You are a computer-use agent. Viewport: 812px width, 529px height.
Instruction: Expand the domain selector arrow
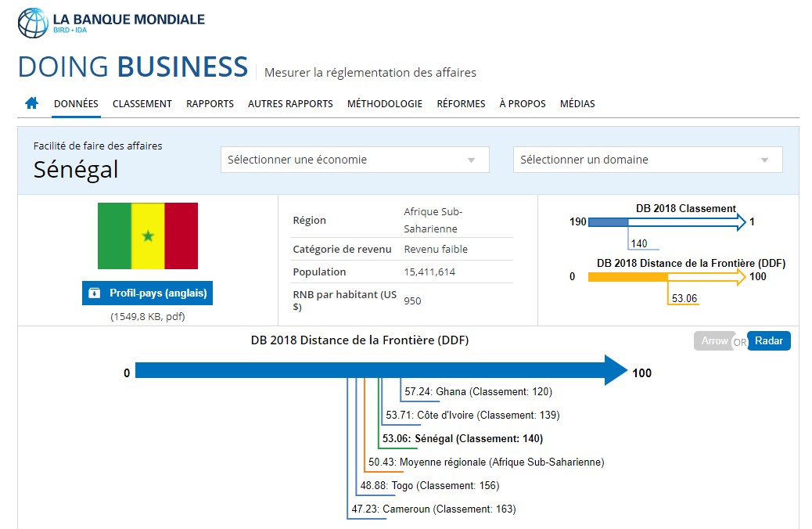point(765,159)
